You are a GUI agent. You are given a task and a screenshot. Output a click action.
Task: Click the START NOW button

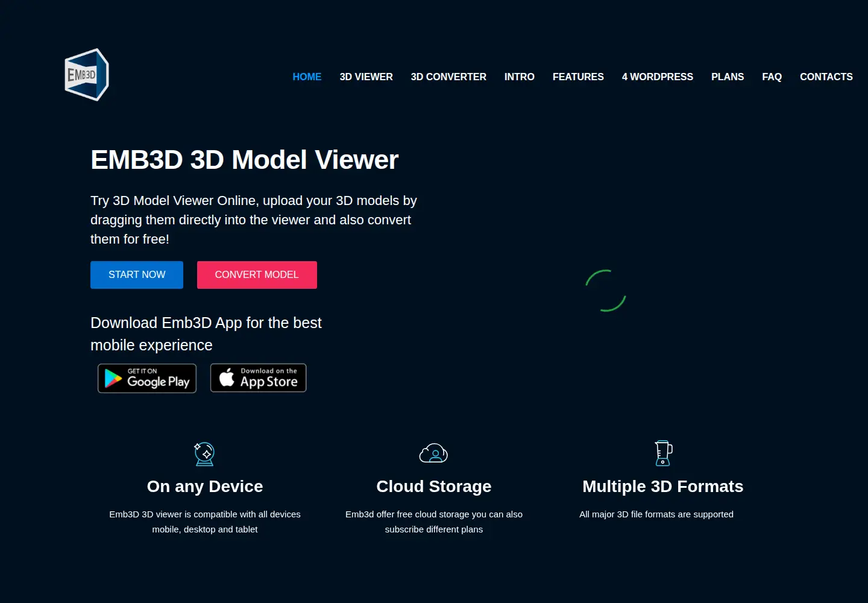click(137, 275)
